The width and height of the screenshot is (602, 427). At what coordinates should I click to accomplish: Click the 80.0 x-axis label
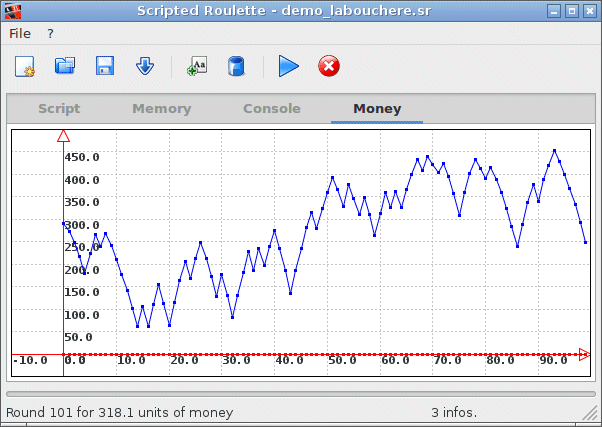[501, 361]
